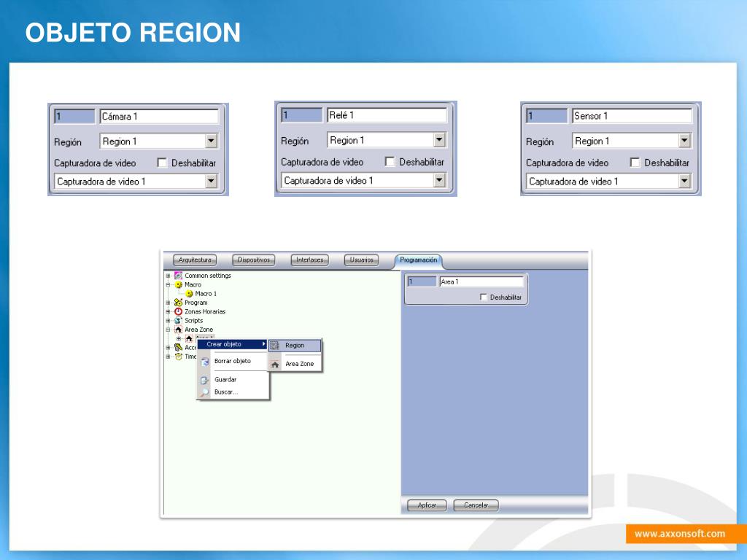Viewport: 747px width, 560px height.
Task: Open Región dropdown in Relé 1 panel
Action: pyautogui.click(x=439, y=140)
